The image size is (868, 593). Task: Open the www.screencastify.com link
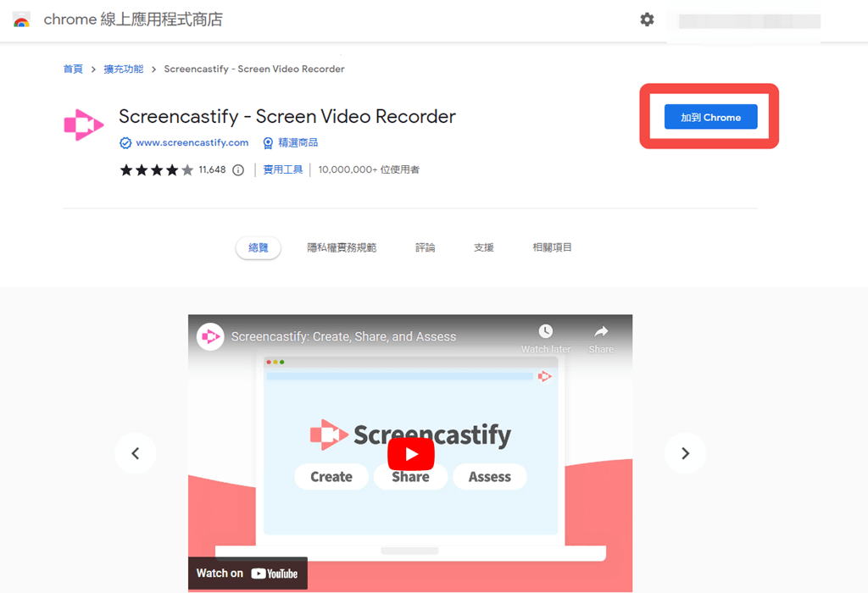click(192, 142)
